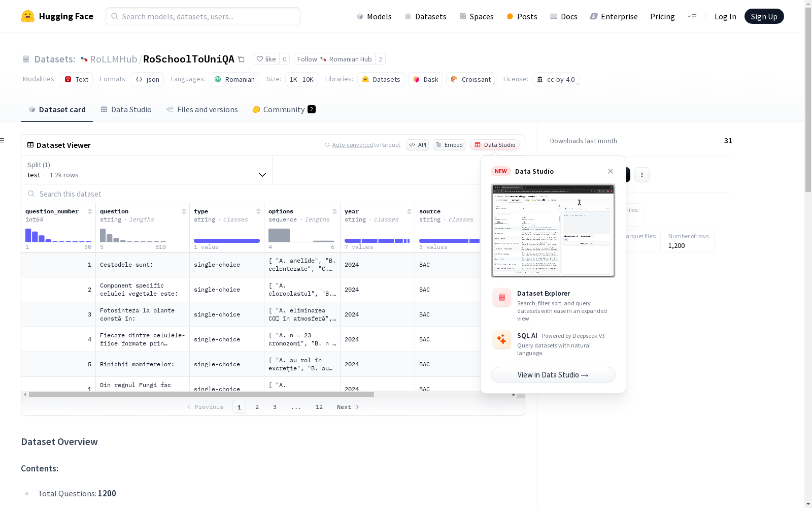The height and width of the screenshot is (508, 812).
Task: Jump to page 12 of the dataset
Action: click(319, 407)
